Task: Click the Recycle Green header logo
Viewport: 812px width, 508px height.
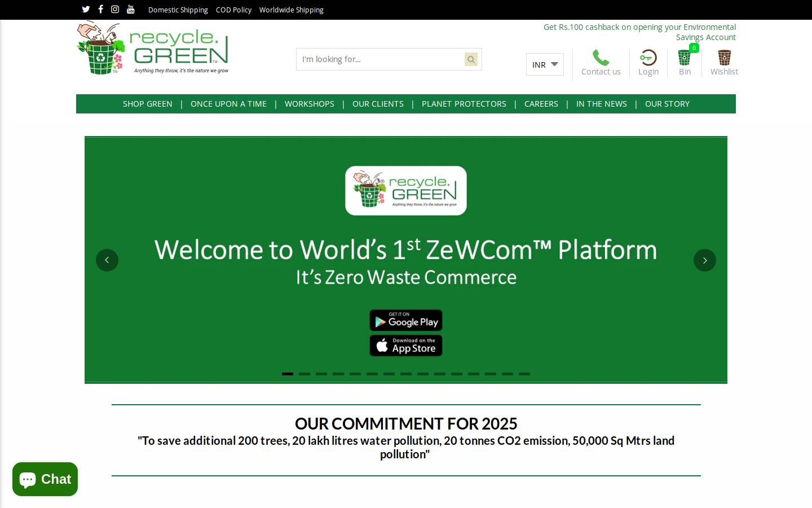Action: (x=153, y=48)
